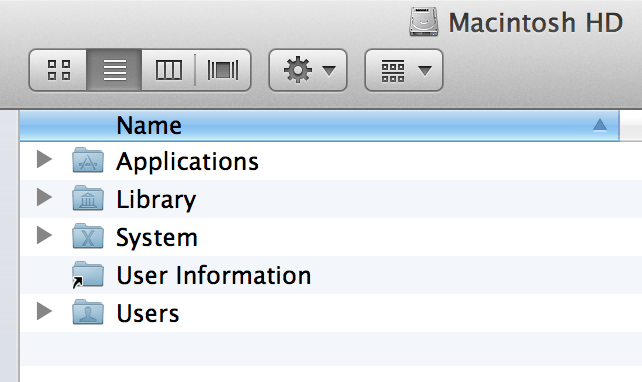Viewport: 642px width, 382px height.
Task: Select the "System" row name
Action: pos(157,238)
